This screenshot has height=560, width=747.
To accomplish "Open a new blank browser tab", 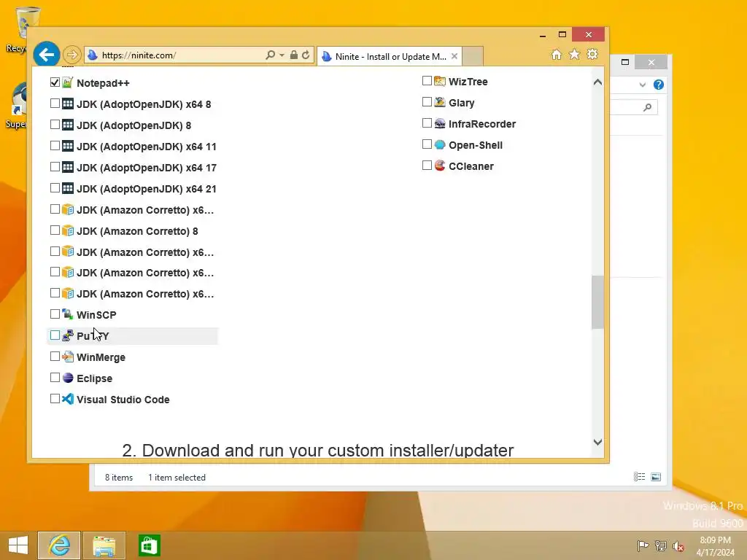I will point(473,56).
